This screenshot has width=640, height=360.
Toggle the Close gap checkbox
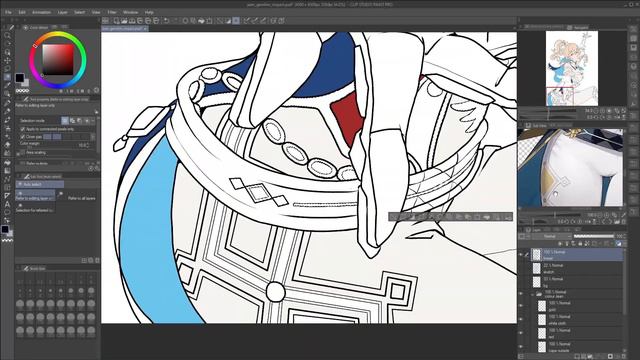23,137
